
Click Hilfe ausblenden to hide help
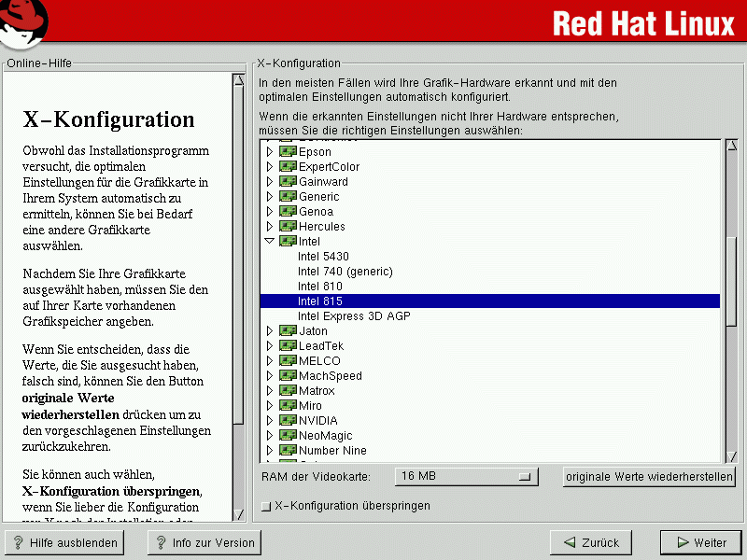coord(65,542)
